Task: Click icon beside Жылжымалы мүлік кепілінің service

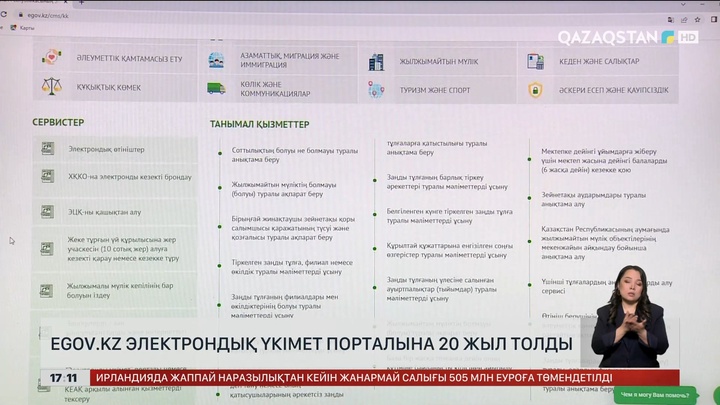Action: tap(46, 291)
